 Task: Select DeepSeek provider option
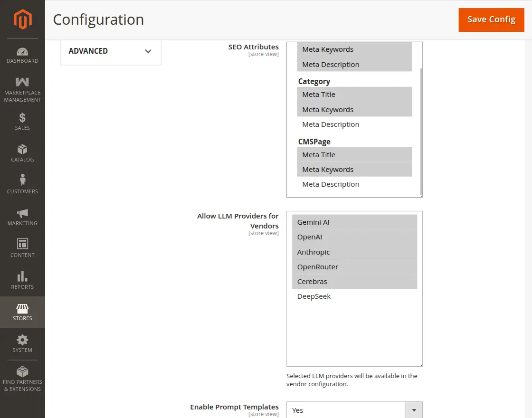pos(354,296)
